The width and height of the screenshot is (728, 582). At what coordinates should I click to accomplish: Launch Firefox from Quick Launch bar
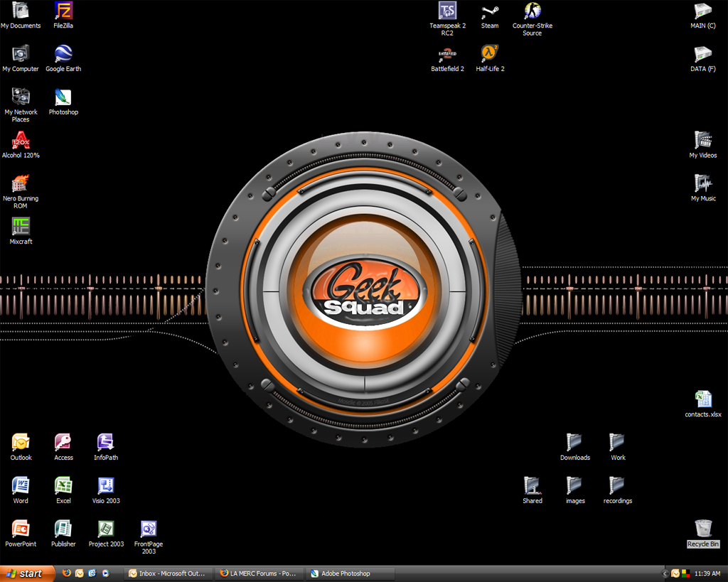(x=67, y=573)
